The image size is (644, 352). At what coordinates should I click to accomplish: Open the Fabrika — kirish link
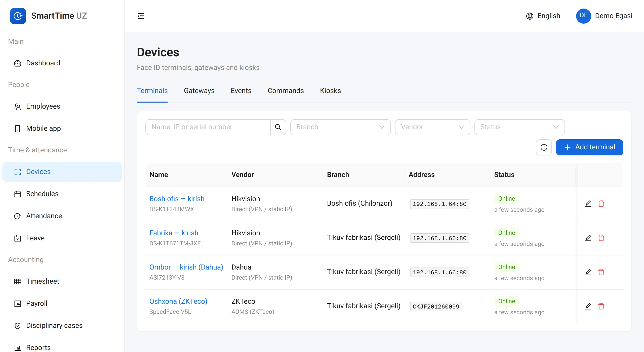coord(174,233)
